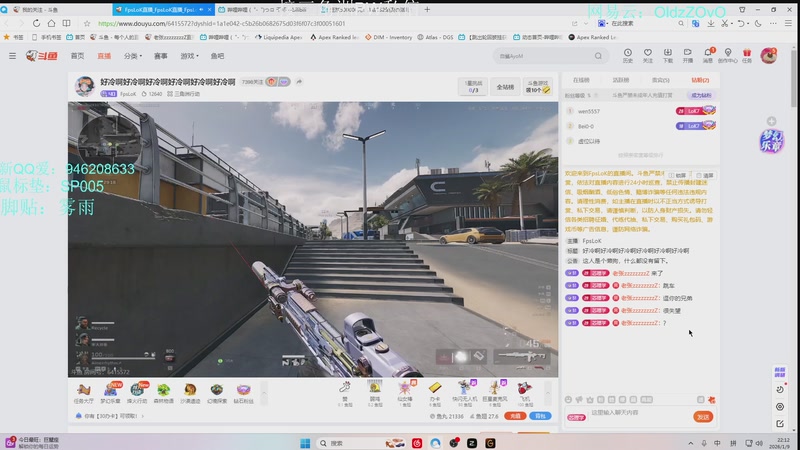Click the browser refresh button
The height and width of the screenshot is (450, 800).
click(x=36, y=23)
